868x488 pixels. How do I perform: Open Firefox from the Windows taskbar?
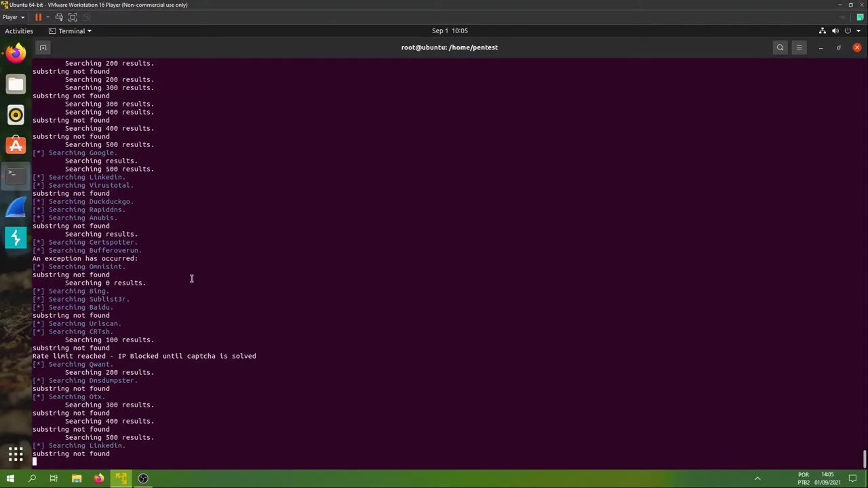pyautogui.click(x=99, y=479)
